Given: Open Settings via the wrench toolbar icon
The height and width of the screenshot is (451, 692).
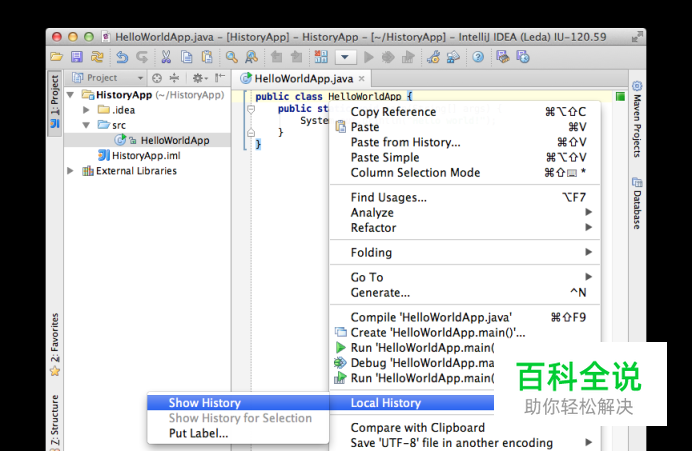Looking at the screenshot, I should tap(433, 57).
